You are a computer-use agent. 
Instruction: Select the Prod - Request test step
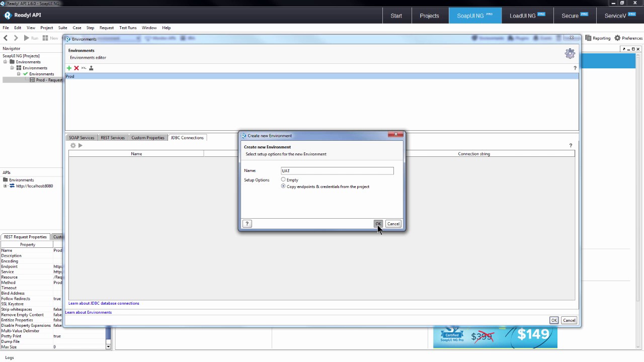pyautogui.click(x=46, y=80)
